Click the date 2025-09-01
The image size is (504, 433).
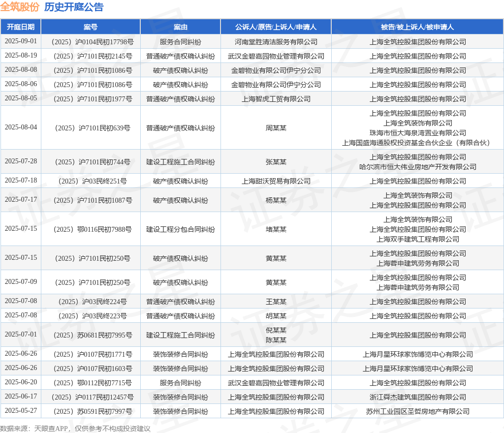click(21, 41)
